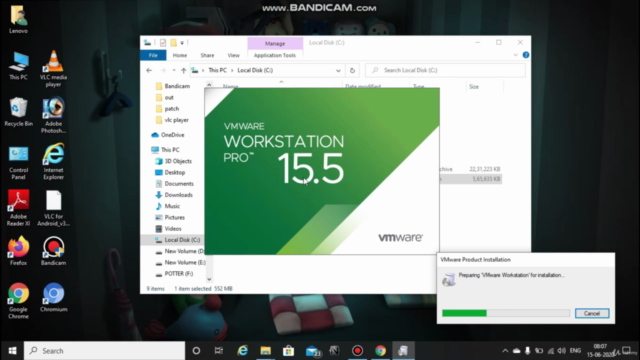Screen dimensions: 640x360
Task: Cancel the VMware product installation
Action: click(592, 313)
